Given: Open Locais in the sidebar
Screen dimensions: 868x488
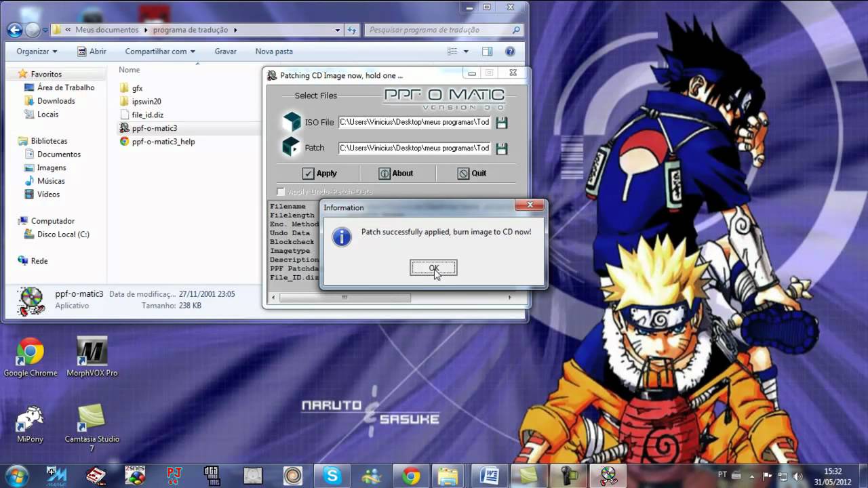Looking at the screenshot, I should pos(47,115).
